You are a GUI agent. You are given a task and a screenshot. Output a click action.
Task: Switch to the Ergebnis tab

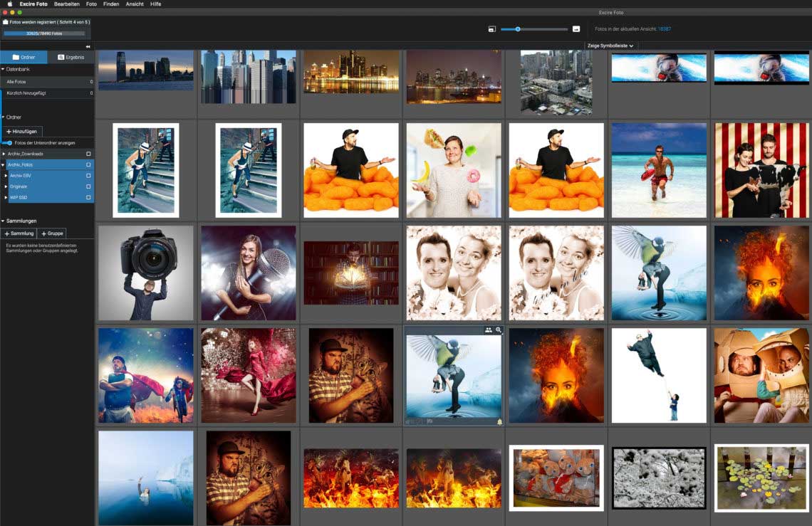pos(71,57)
